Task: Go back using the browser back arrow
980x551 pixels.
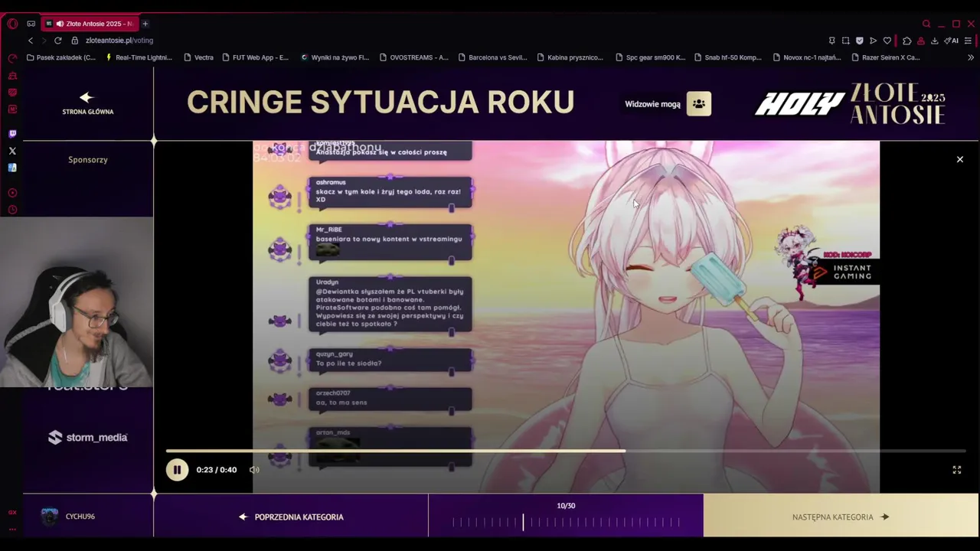Action: pyautogui.click(x=31, y=41)
